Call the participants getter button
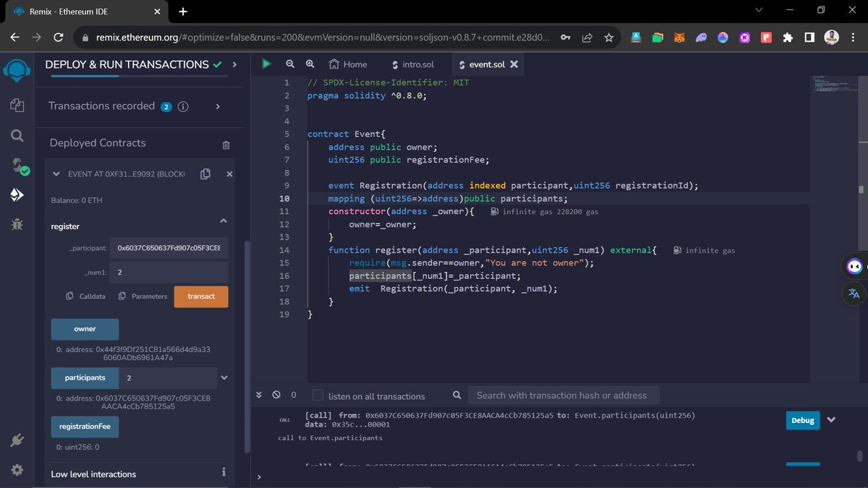Image resolution: width=868 pixels, height=488 pixels. click(x=85, y=378)
